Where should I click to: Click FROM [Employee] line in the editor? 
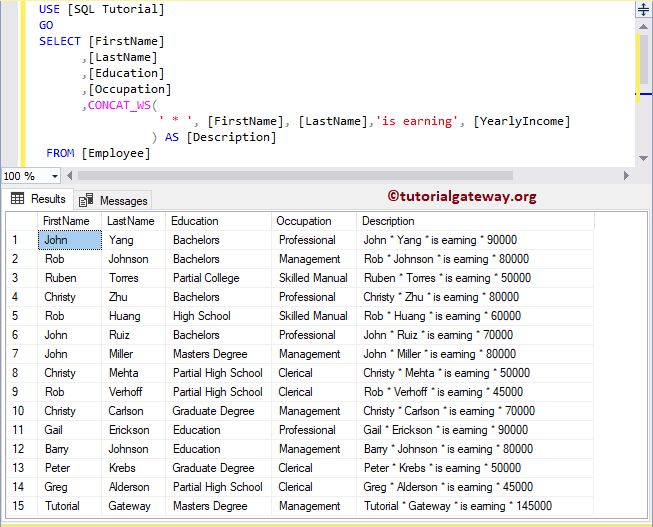tap(98, 153)
